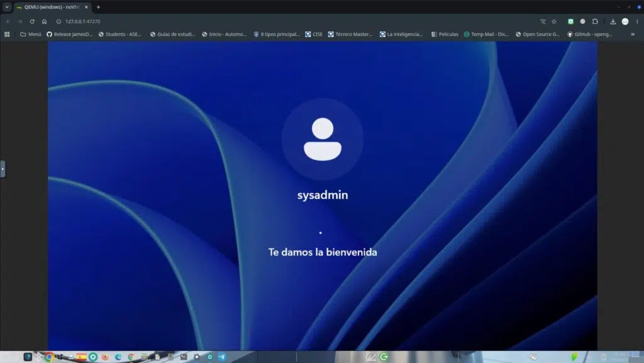The height and width of the screenshot is (363, 644).
Task: Open terminal from the taskbar
Action: (184, 357)
